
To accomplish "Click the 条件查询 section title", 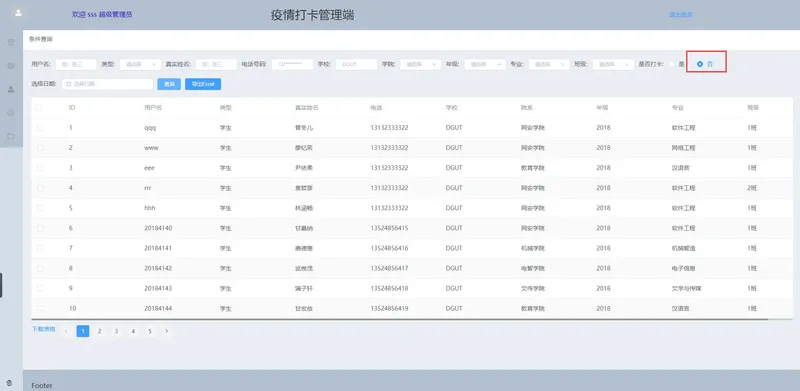I will point(41,39).
